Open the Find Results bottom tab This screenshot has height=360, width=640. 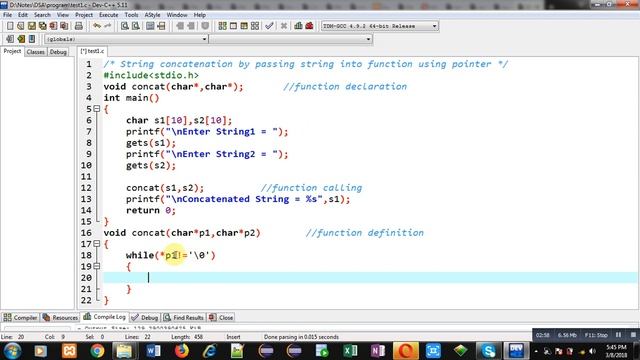(184, 317)
